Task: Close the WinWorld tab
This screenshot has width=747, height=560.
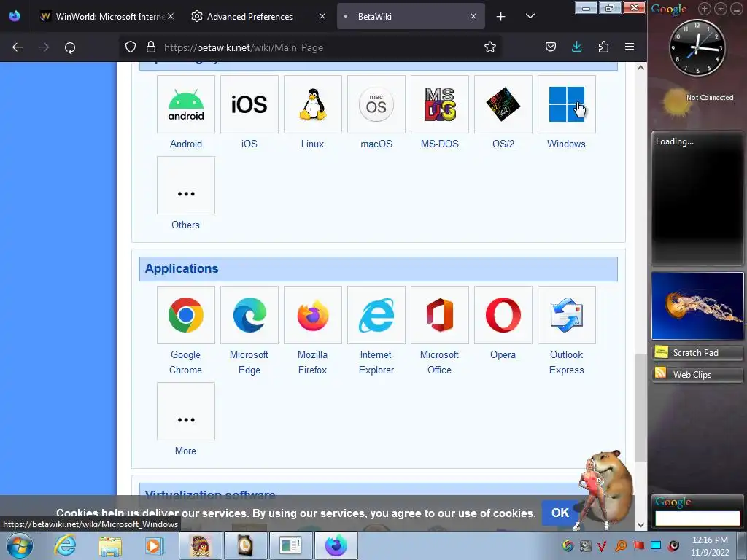Action: 171,16
